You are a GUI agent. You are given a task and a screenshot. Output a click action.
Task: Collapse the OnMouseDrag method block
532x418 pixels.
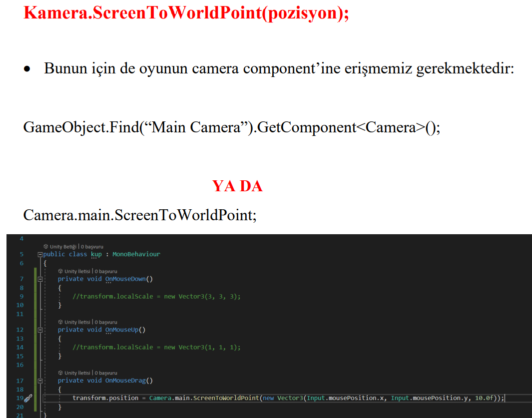pos(48,381)
